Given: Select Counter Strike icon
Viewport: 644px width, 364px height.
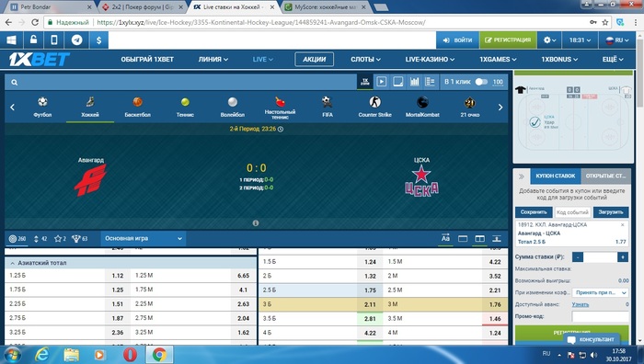Looking at the screenshot, I should click(374, 107).
